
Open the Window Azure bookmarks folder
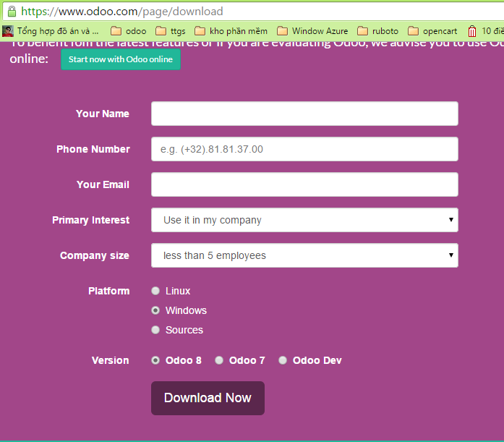pos(312,31)
